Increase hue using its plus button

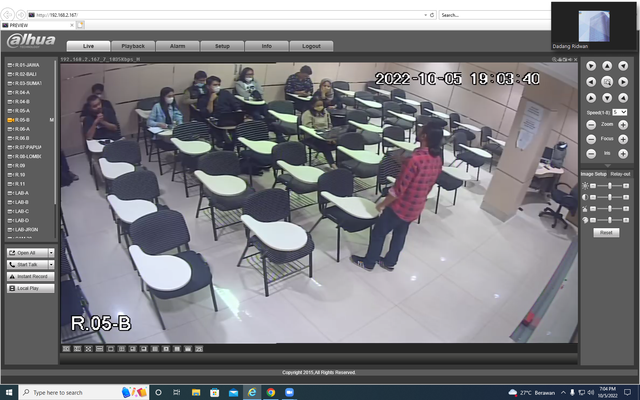[x=626, y=220]
